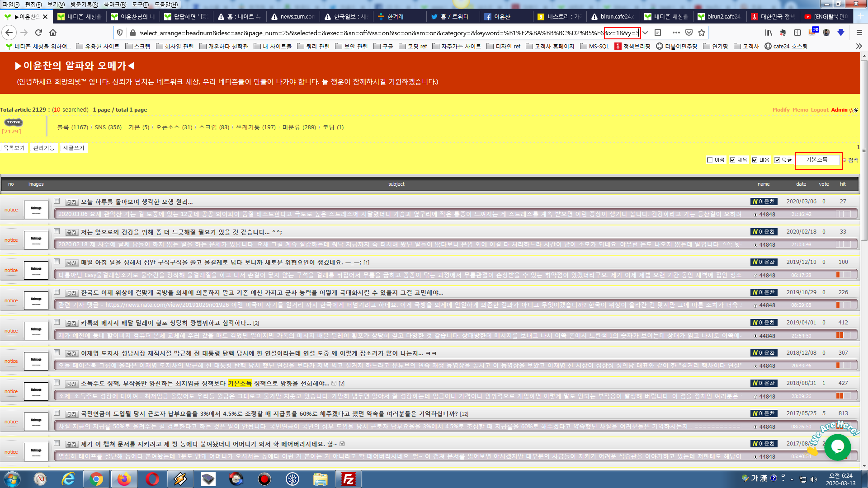The height and width of the screenshot is (488, 868).
Task: Click the vote bar of the 2018/08/31 post
Action: point(844,396)
